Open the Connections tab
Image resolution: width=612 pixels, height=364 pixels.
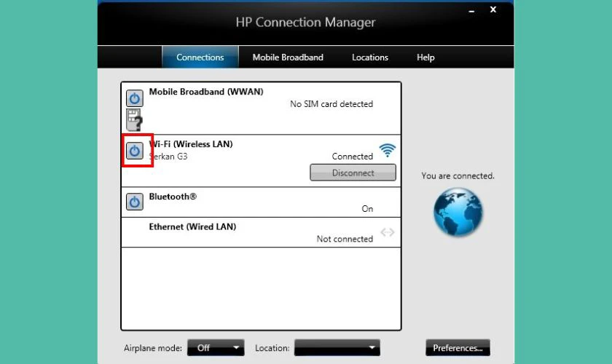click(x=200, y=57)
